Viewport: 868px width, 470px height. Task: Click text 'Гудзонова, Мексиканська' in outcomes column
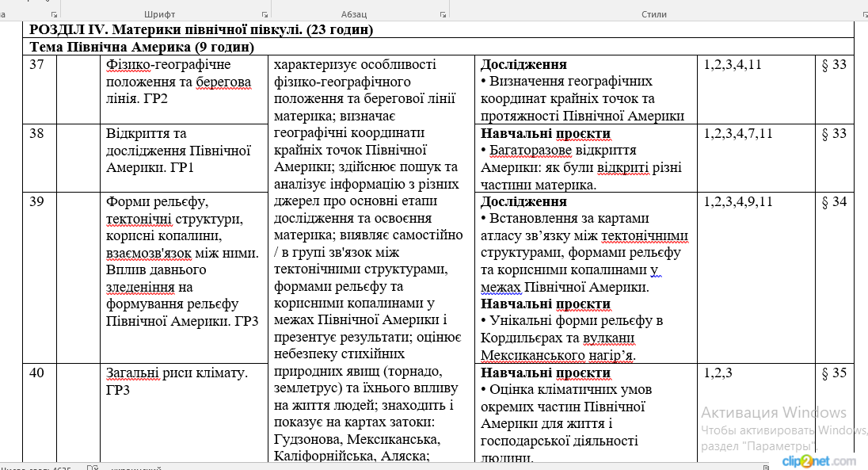[x=356, y=440]
